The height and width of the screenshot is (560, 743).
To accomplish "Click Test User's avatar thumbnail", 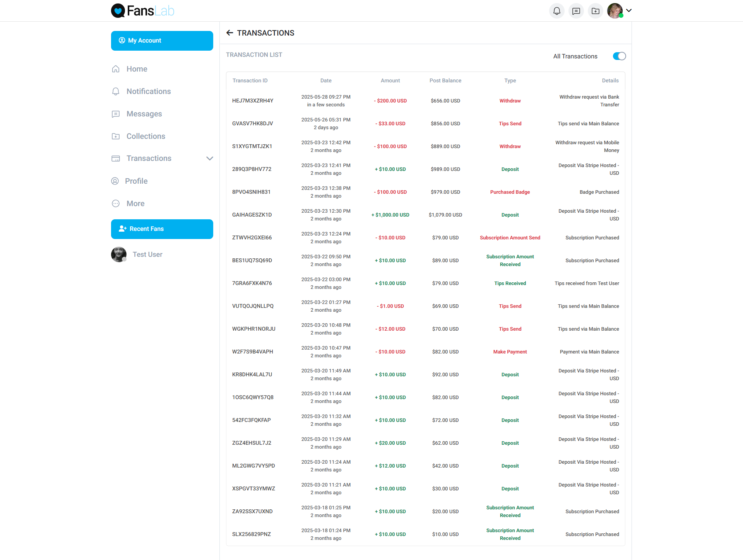I will point(119,254).
